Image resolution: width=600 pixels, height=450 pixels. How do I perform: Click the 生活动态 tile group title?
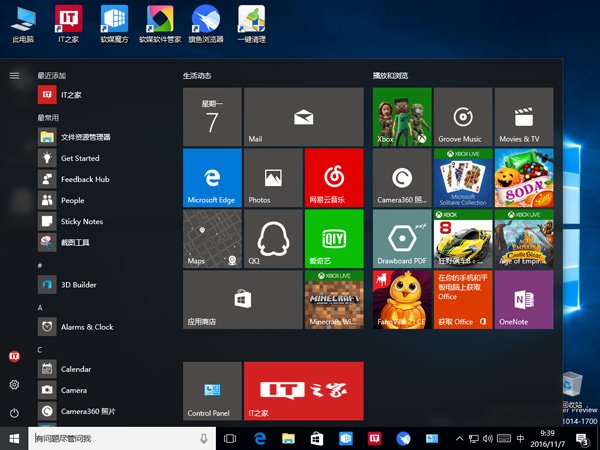[197, 75]
